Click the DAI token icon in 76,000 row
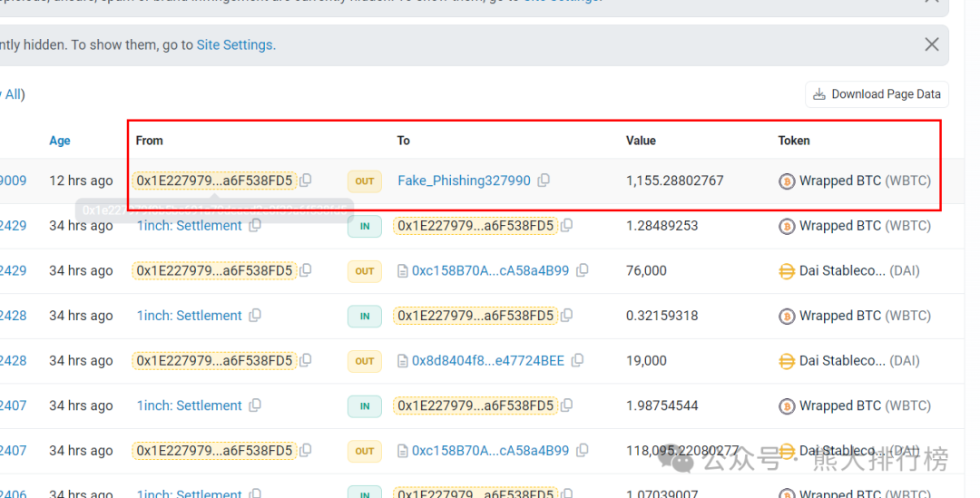Image resolution: width=980 pixels, height=498 pixels. point(786,271)
